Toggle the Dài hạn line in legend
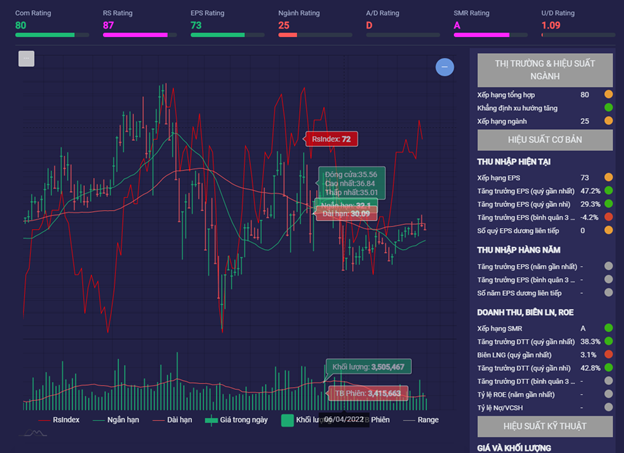The width and height of the screenshot is (624, 453). (172, 420)
